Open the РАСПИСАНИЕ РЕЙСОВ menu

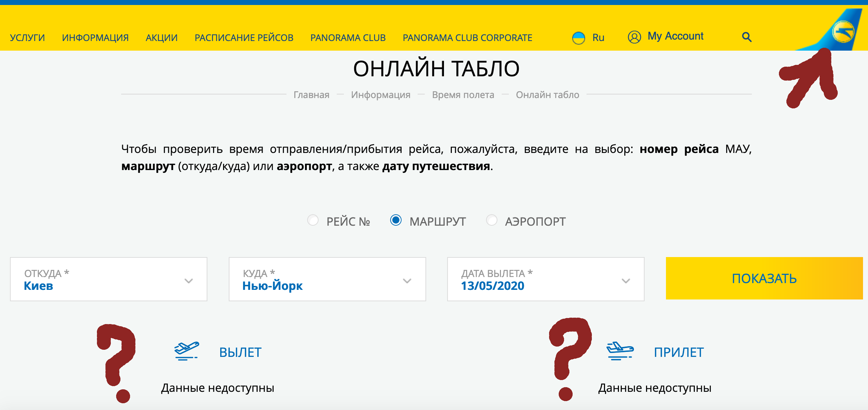tap(244, 38)
